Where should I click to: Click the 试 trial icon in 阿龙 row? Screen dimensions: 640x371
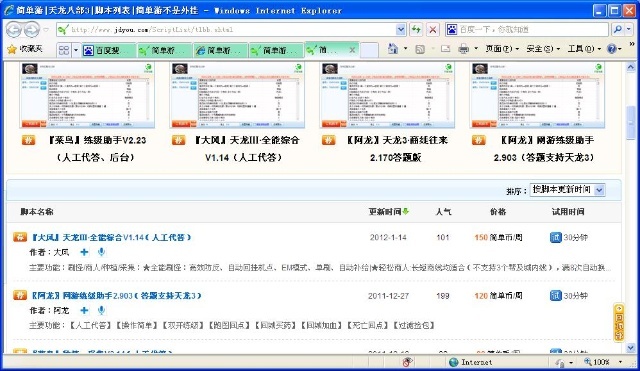(x=556, y=295)
